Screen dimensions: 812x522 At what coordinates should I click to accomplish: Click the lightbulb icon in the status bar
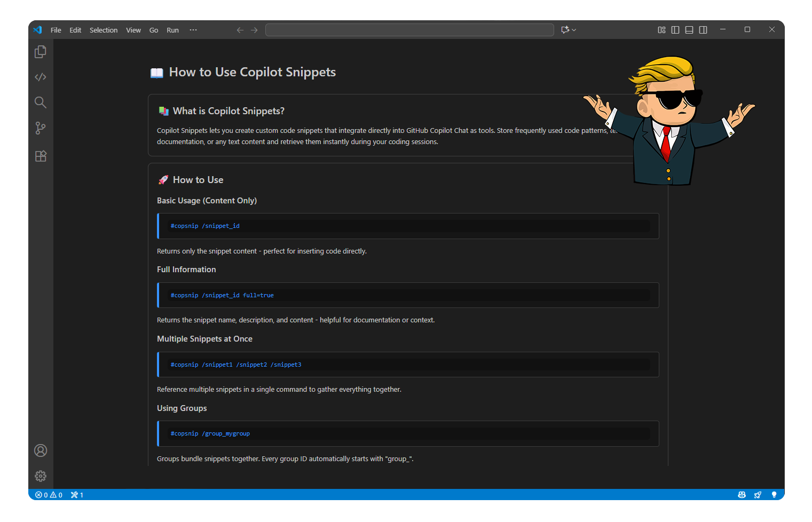774,494
